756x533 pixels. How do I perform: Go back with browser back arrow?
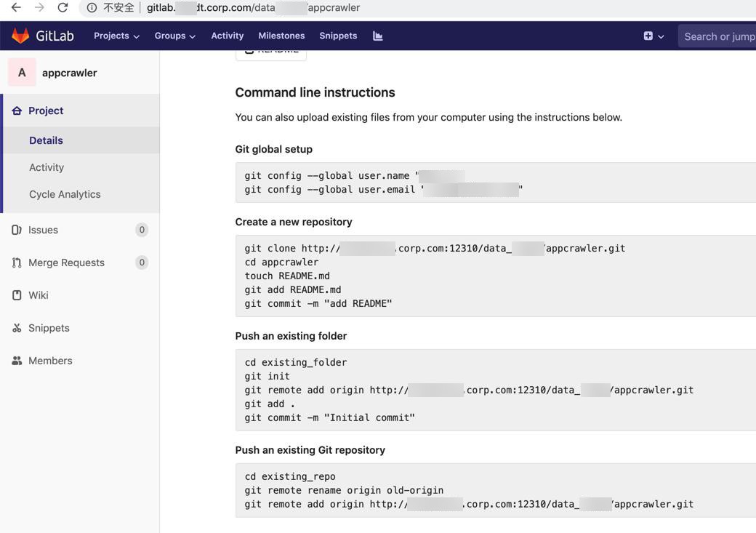pyautogui.click(x=16, y=7)
